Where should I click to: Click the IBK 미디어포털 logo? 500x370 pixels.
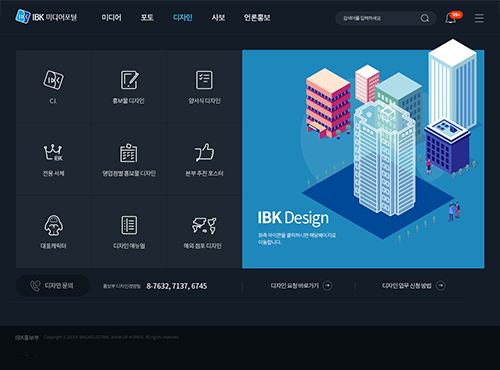(46, 17)
